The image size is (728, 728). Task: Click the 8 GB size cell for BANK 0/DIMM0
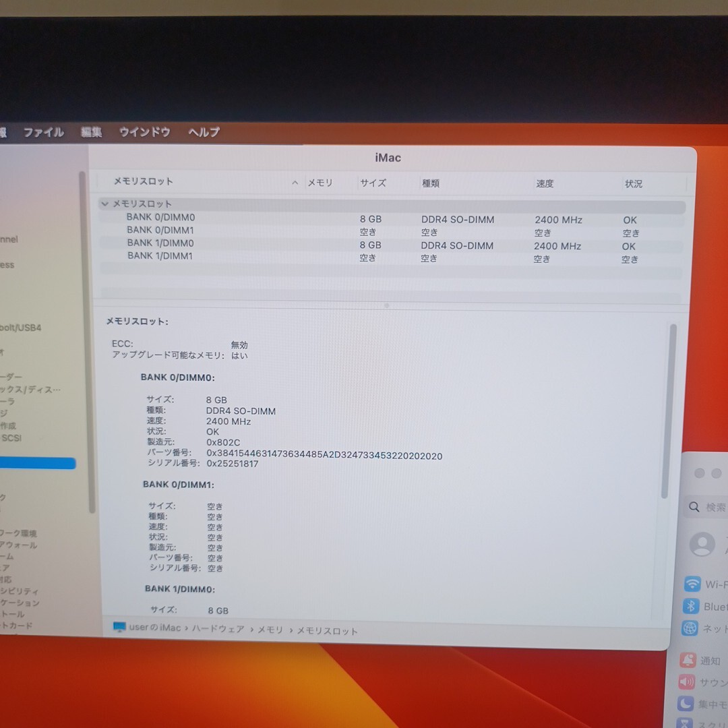point(371,219)
